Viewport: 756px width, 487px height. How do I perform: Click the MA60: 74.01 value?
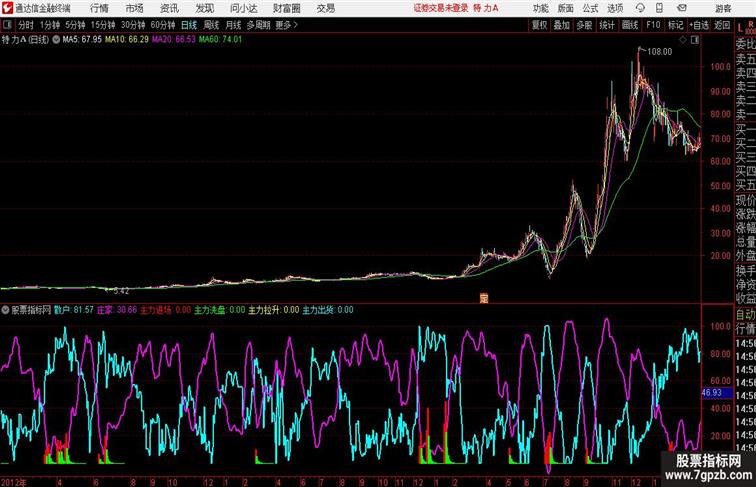click(220, 40)
